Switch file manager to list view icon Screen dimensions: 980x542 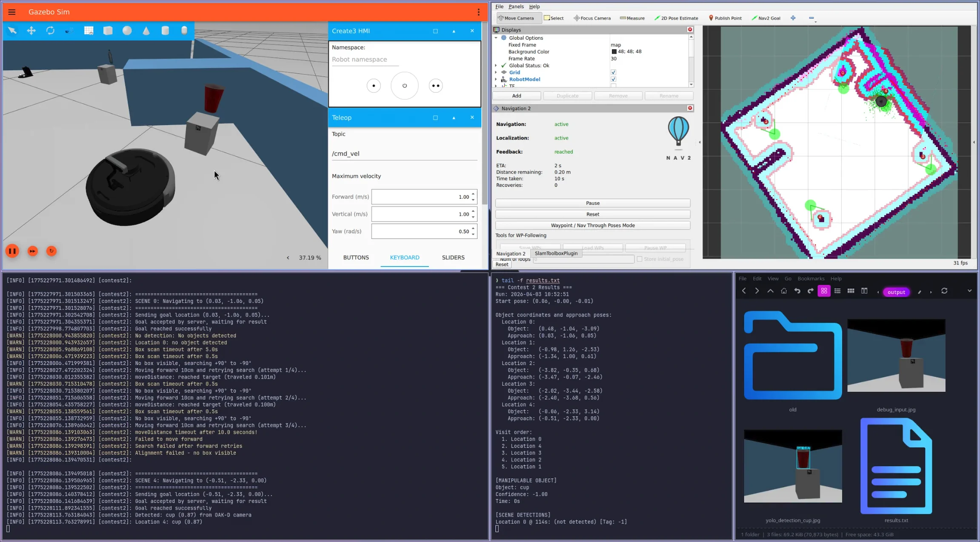click(837, 291)
